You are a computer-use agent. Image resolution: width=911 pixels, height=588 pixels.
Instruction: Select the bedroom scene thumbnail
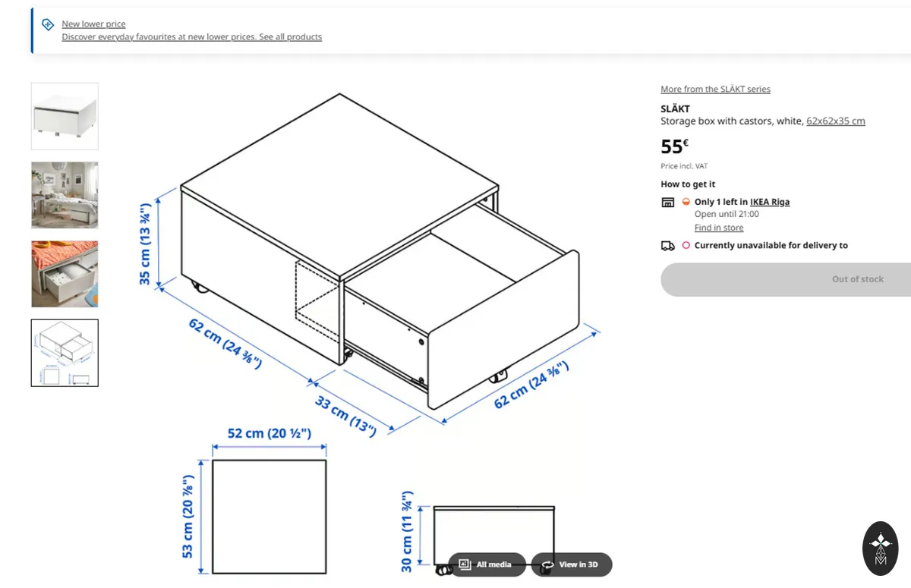(x=65, y=195)
